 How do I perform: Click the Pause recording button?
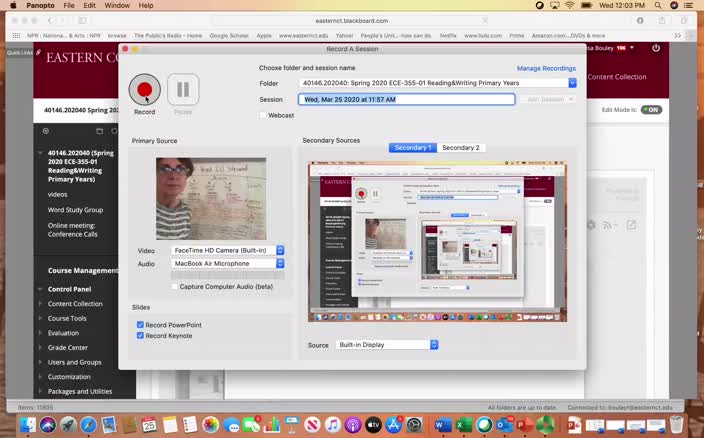(183, 90)
